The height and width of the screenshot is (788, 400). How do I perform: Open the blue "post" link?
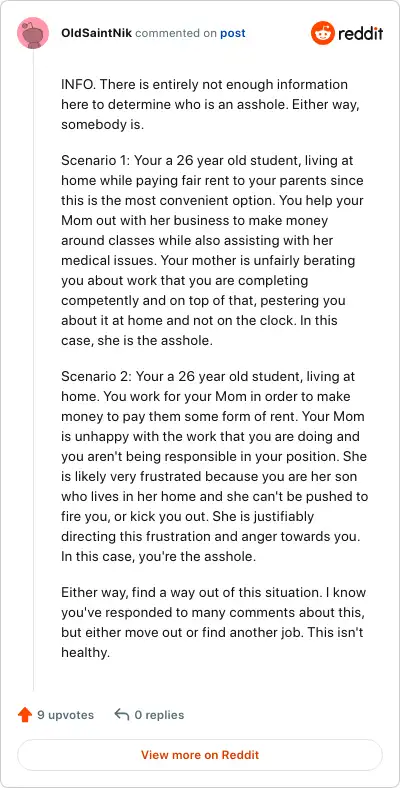233,33
